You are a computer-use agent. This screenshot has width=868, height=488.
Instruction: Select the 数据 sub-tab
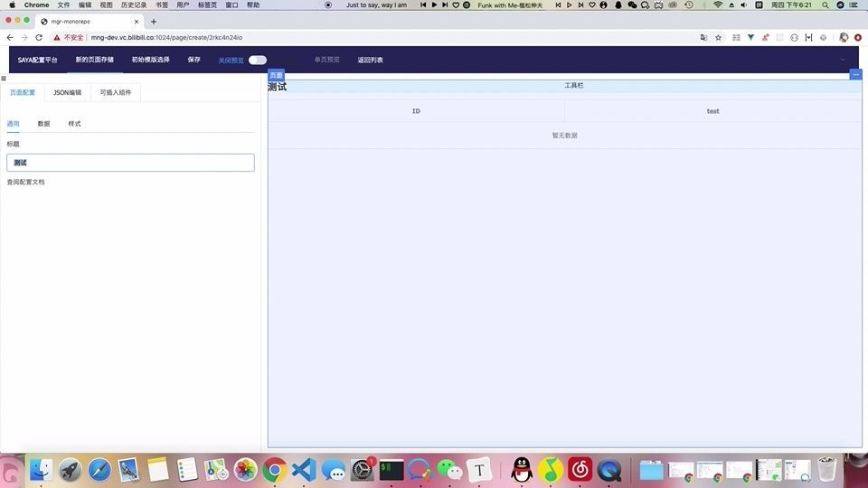[x=43, y=123]
